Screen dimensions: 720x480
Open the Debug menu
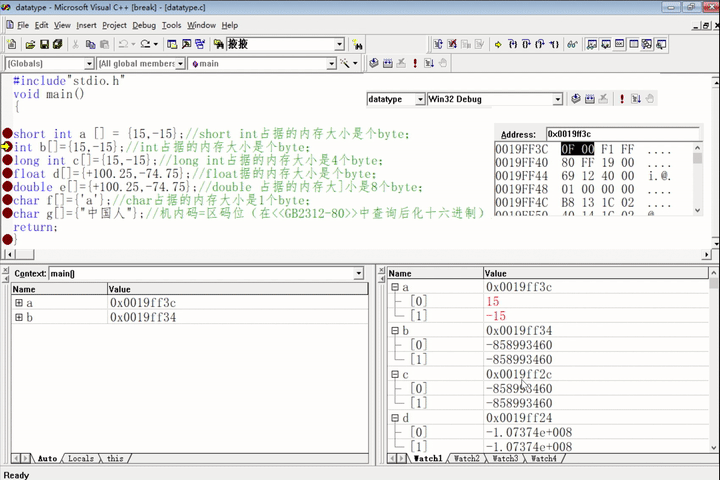144,25
